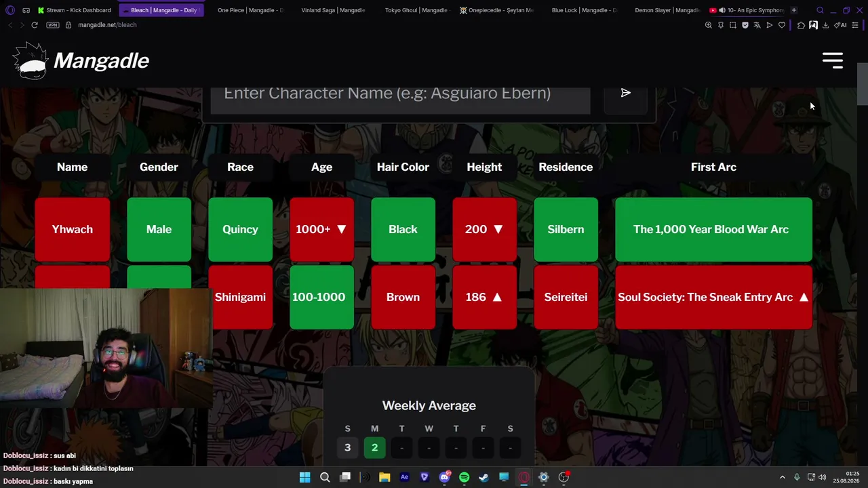Viewport: 868px width, 488px height.
Task: Click the Black hair color cell
Action: pos(403,229)
